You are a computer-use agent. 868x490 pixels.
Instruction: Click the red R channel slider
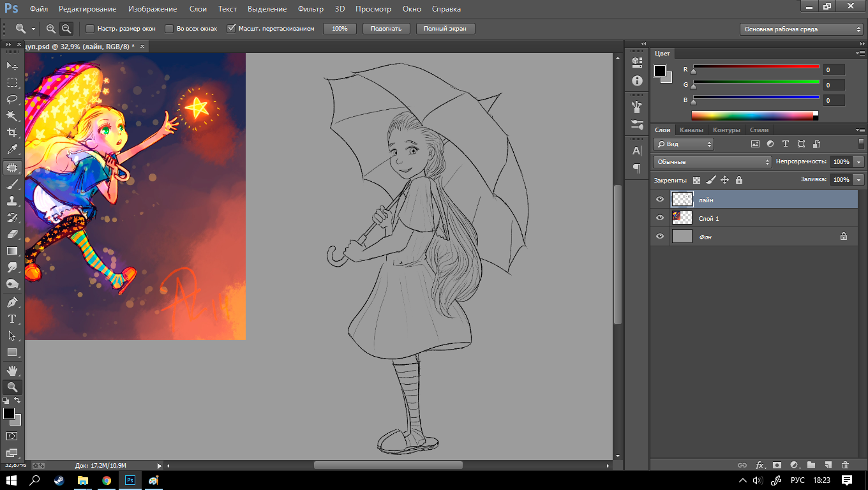click(x=756, y=68)
